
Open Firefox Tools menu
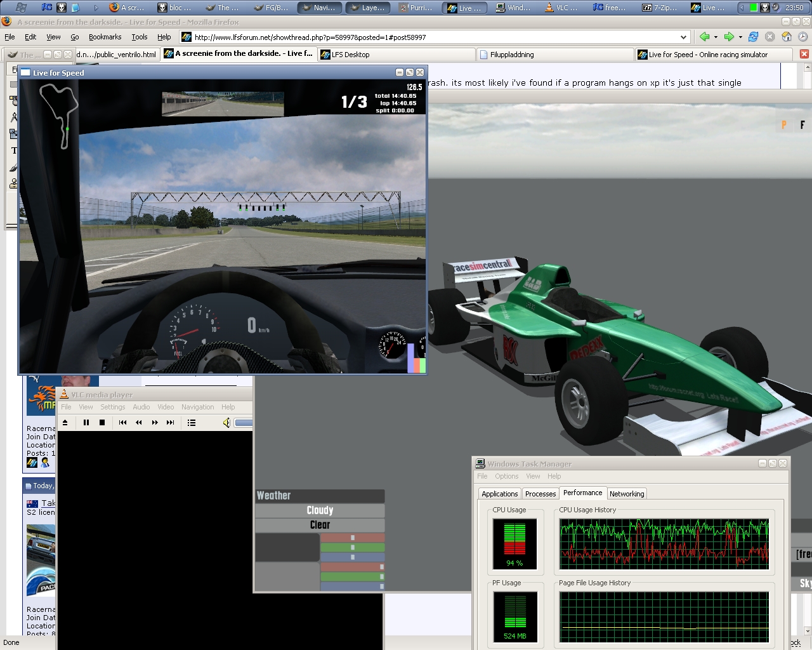pyautogui.click(x=140, y=37)
